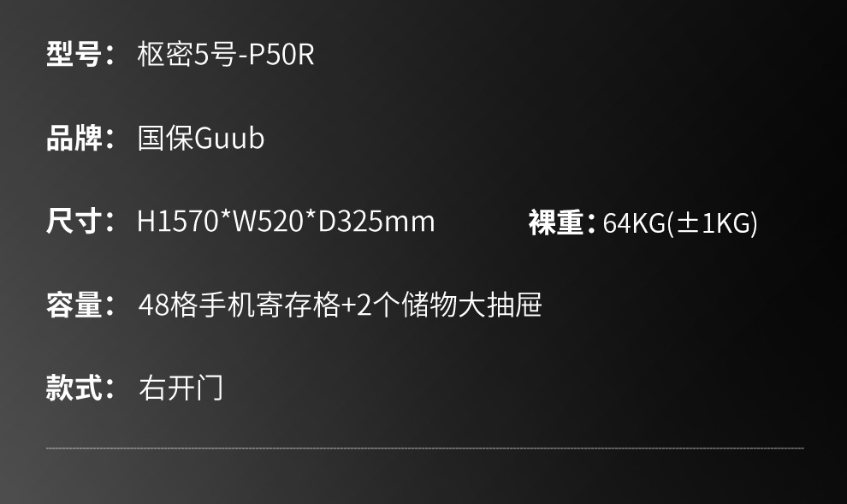Click the dotted divider line
This screenshot has height=504, width=847.
(x=425, y=448)
